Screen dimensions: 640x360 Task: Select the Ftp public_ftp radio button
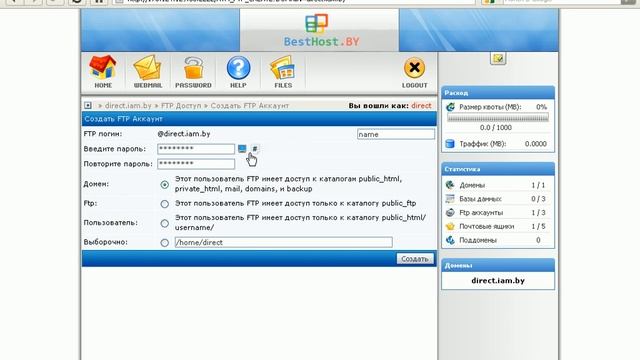tap(164, 204)
